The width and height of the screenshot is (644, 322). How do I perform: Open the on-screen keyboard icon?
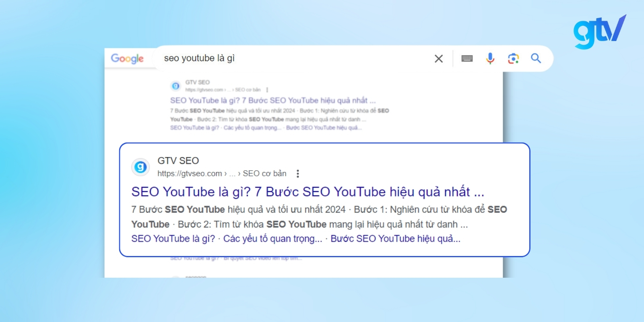(467, 59)
